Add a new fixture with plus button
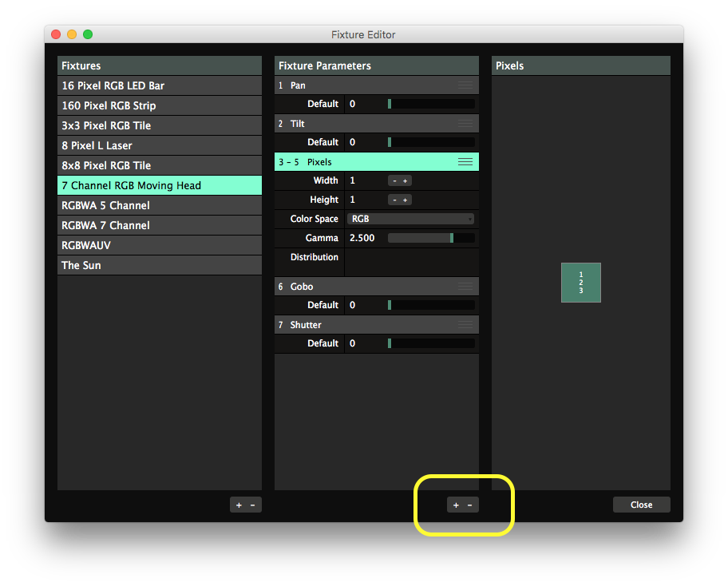 (x=239, y=505)
